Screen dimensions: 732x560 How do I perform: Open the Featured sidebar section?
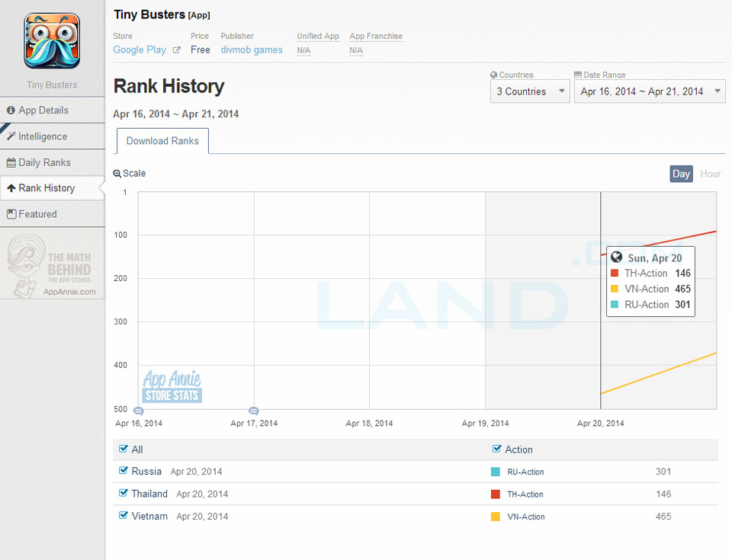52,214
